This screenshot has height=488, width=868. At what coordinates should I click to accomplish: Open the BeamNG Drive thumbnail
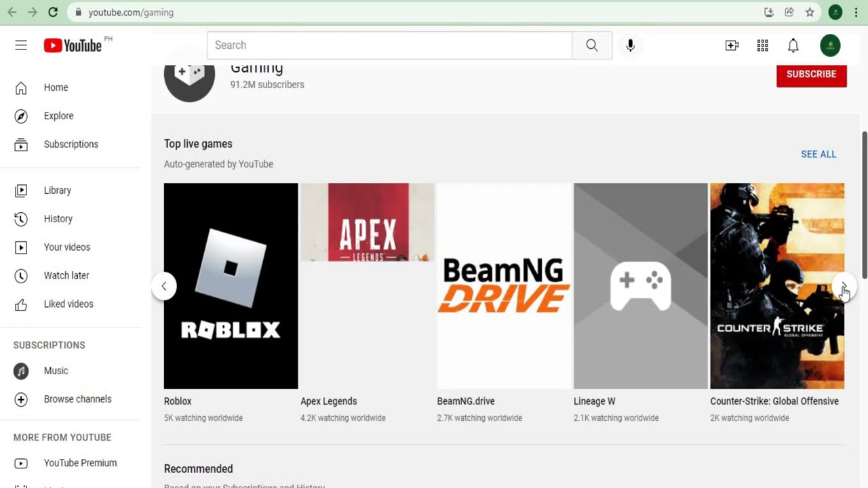pos(504,286)
